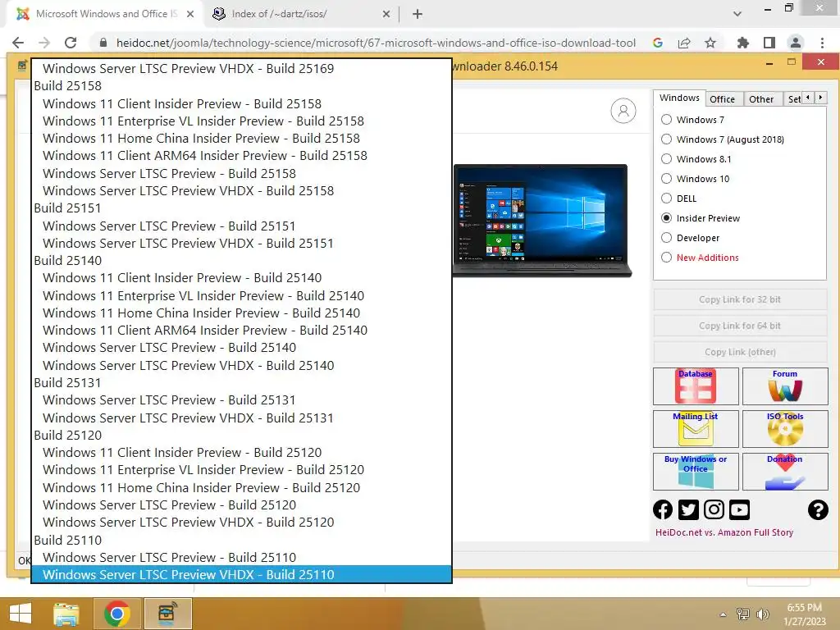The width and height of the screenshot is (840, 630).
Task: Choose Windows 11 Client Insider Preview - Build 25158
Action: (x=242, y=103)
